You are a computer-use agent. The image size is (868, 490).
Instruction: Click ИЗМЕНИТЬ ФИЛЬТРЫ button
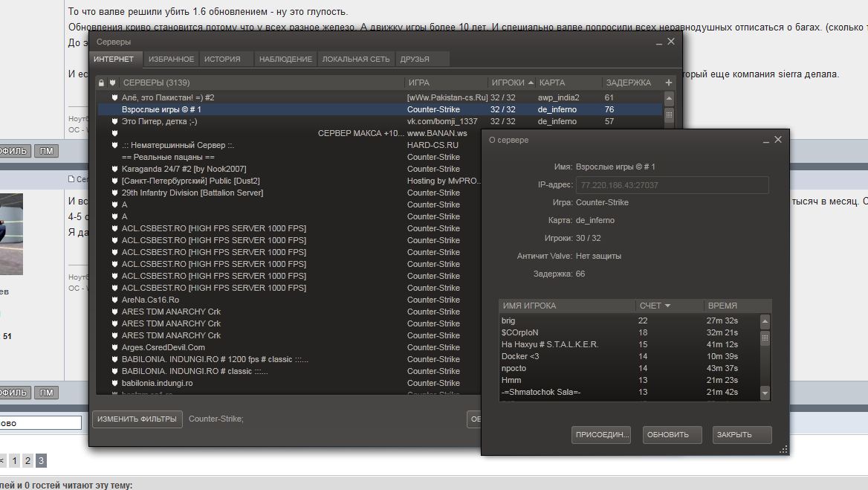tap(137, 419)
